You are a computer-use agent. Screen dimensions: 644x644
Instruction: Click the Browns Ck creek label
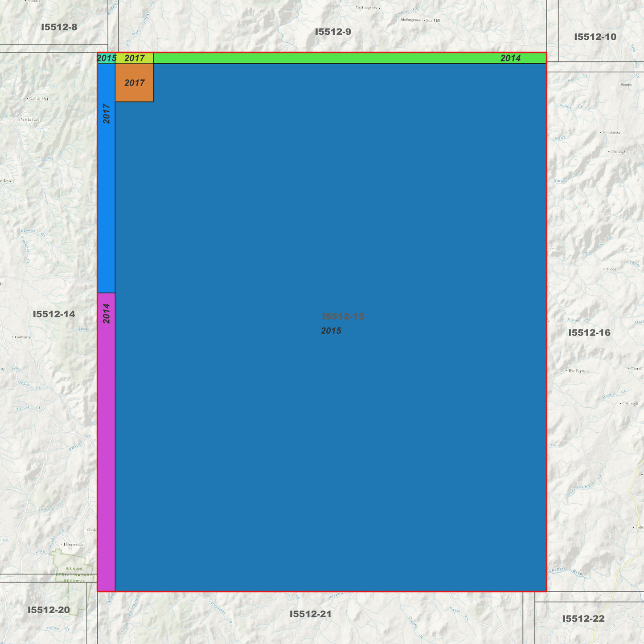click(33, 233)
